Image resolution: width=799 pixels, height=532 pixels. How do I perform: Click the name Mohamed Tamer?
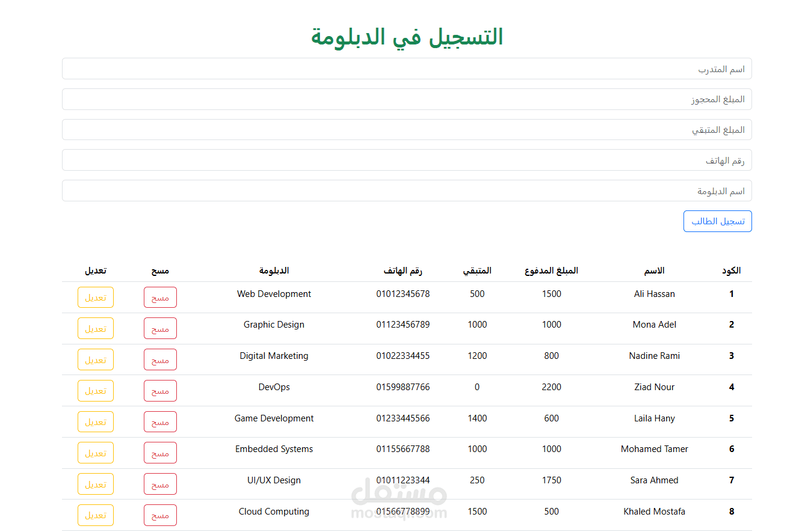[655, 449]
